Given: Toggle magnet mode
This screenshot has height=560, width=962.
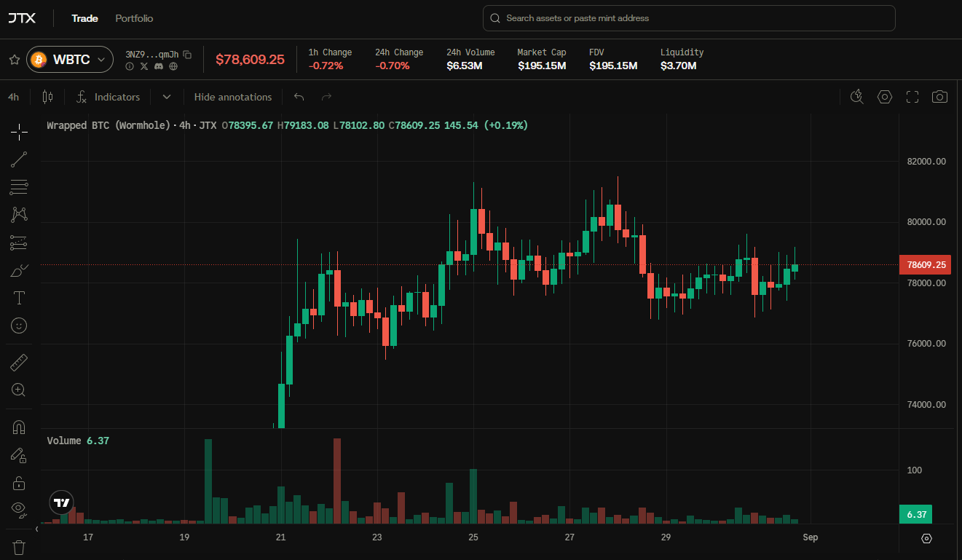Looking at the screenshot, I should tap(19, 427).
